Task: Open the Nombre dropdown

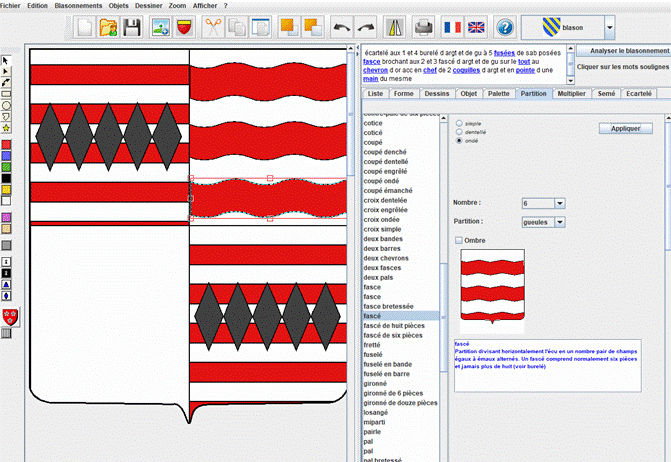Action: click(559, 203)
